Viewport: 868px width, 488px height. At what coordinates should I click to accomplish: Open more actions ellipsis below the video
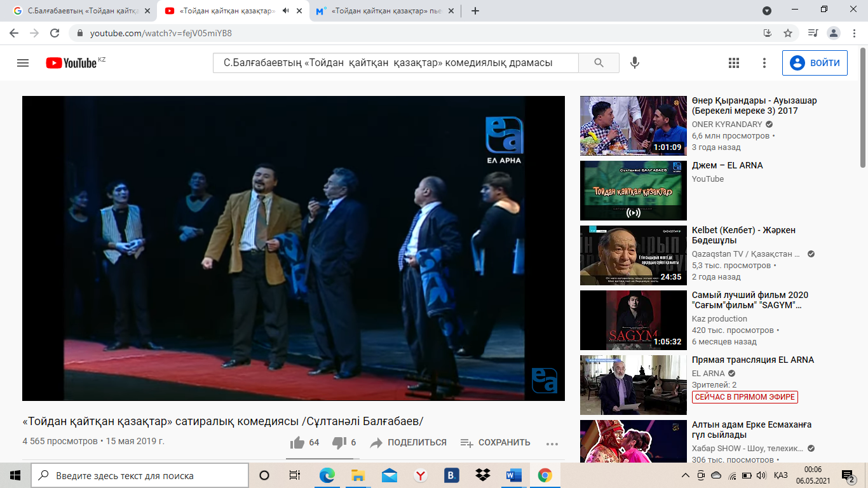click(x=552, y=444)
